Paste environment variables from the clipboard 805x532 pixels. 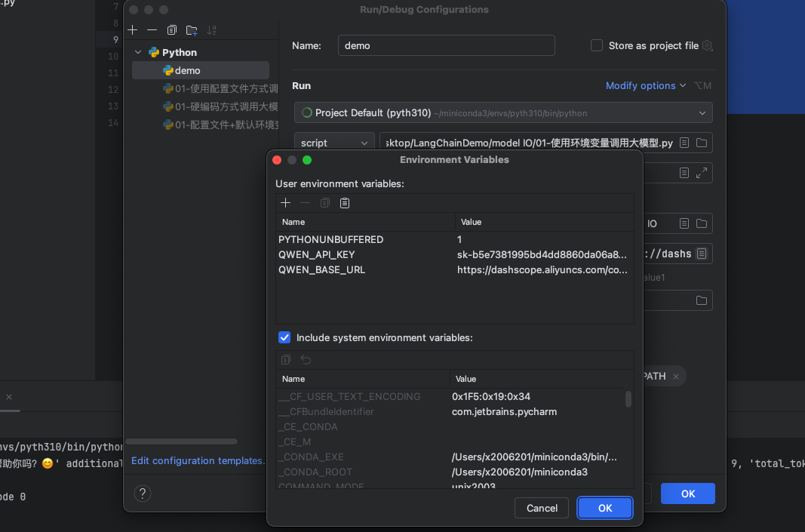[345, 203]
